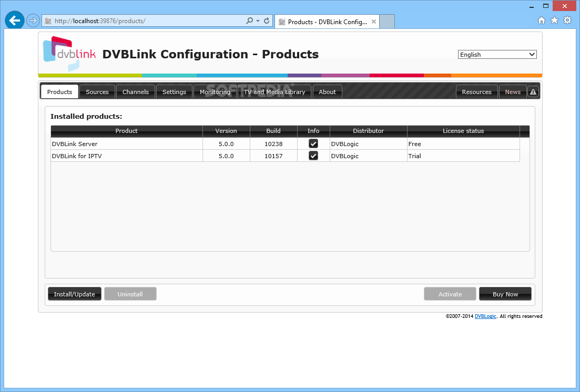Click the page favicon in address bar

click(x=48, y=20)
